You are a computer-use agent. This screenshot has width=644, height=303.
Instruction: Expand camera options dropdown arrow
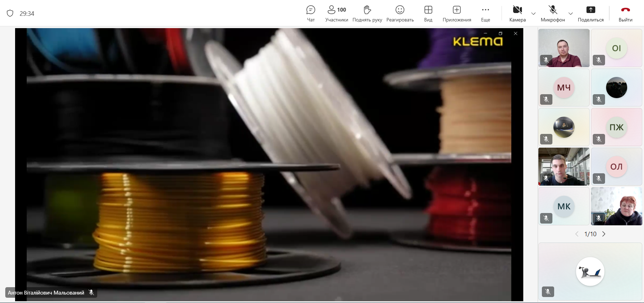click(533, 14)
